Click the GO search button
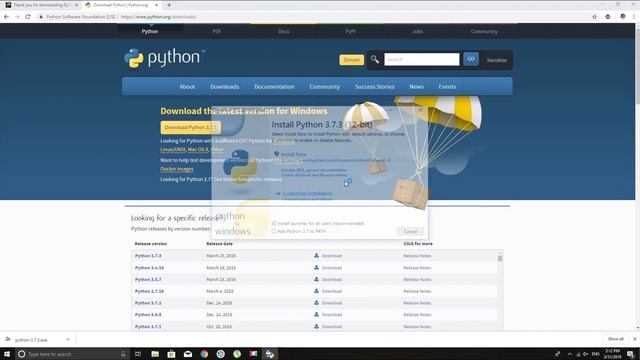The width and height of the screenshot is (640, 360). coord(471,59)
